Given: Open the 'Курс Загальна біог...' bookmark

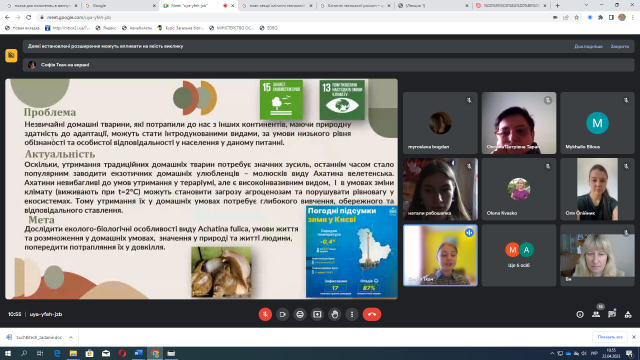Looking at the screenshot, I should [180, 28].
